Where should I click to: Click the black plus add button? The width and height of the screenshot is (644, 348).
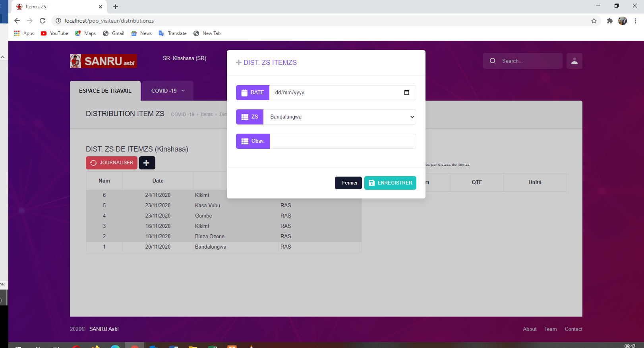147,163
